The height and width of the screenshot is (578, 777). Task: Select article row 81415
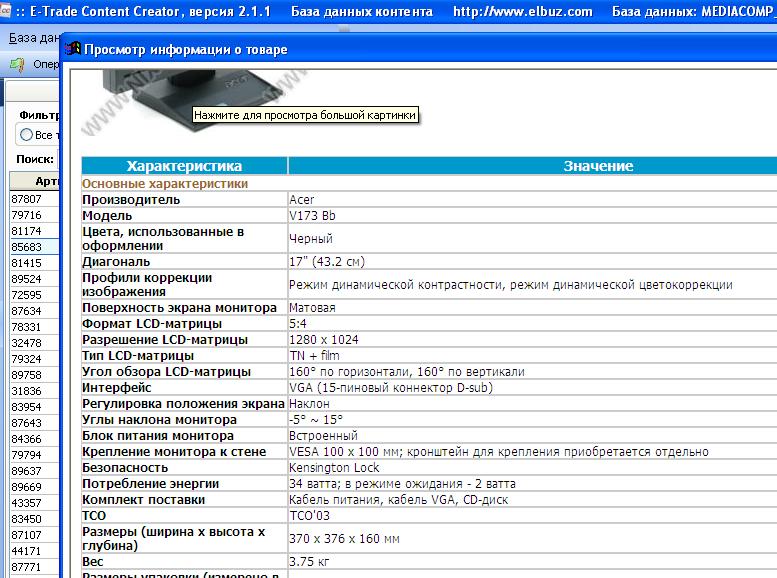tap(34, 263)
